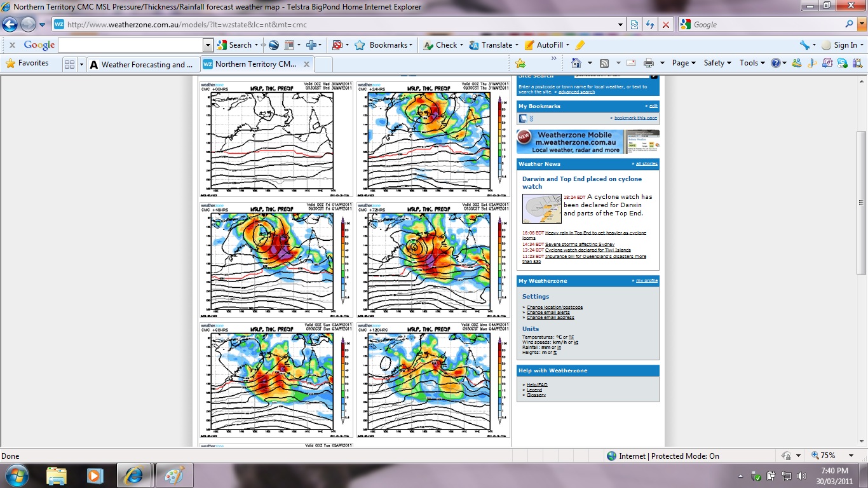
Task: Click 'Change location/postcode' settings link
Action: tap(554, 308)
